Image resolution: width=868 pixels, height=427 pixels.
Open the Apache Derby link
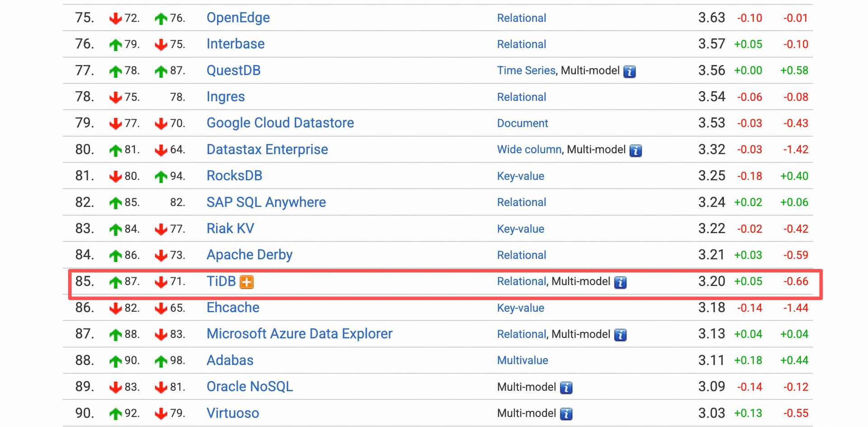click(249, 255)
